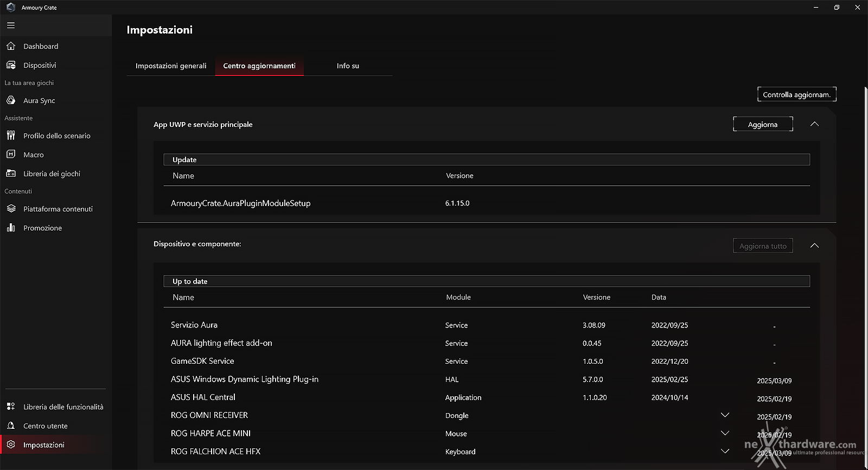Click version 5.7.0.0 value
The image size is (868, 470).
[593, 379]
